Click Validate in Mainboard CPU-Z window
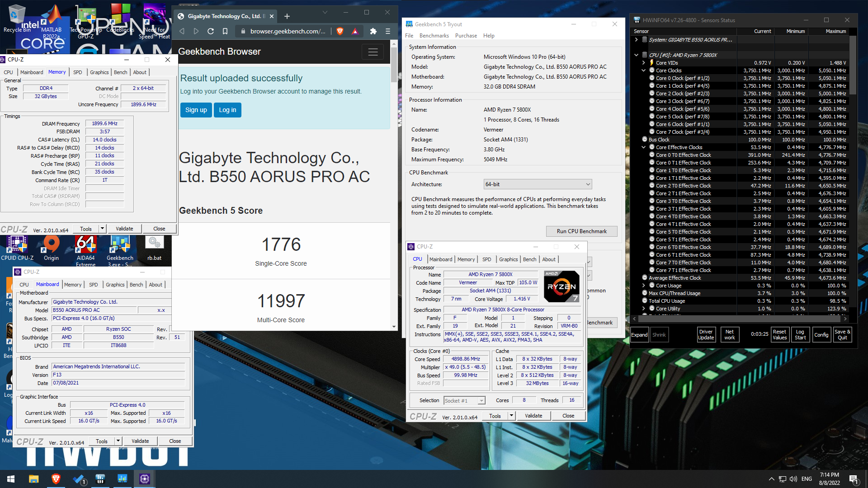This screenshot has width=868, height=488. pyautogui.click(x=140, y=441)
